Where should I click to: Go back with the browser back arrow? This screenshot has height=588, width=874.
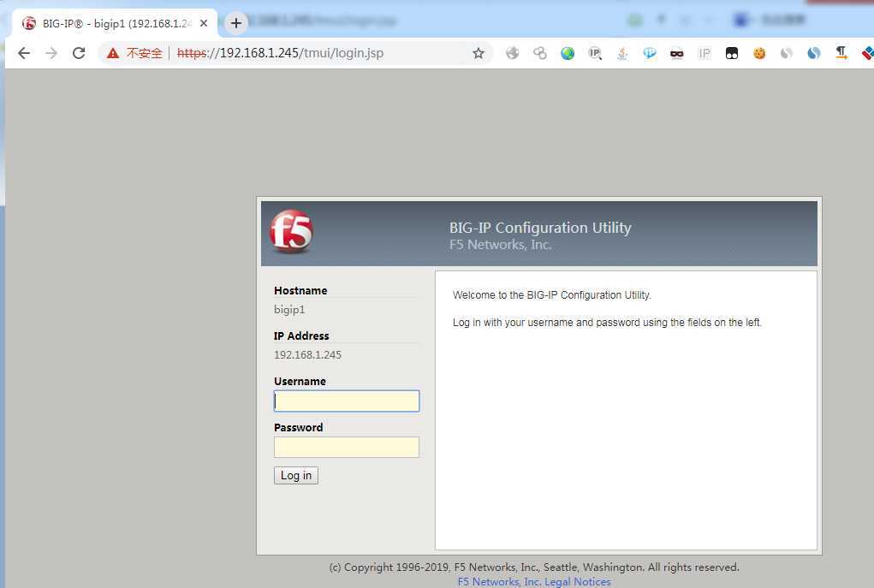[24, 53]
